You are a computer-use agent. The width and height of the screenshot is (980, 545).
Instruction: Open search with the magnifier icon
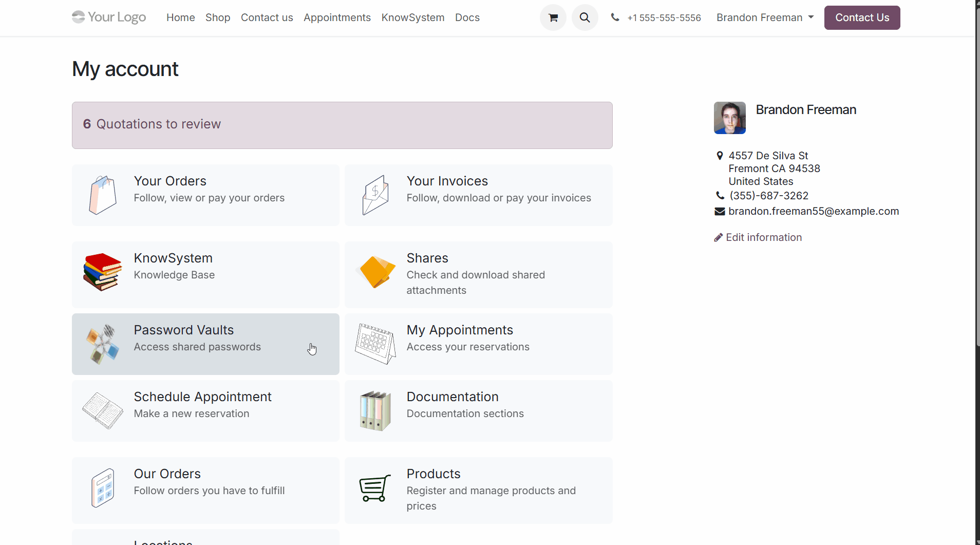point(585,17)
